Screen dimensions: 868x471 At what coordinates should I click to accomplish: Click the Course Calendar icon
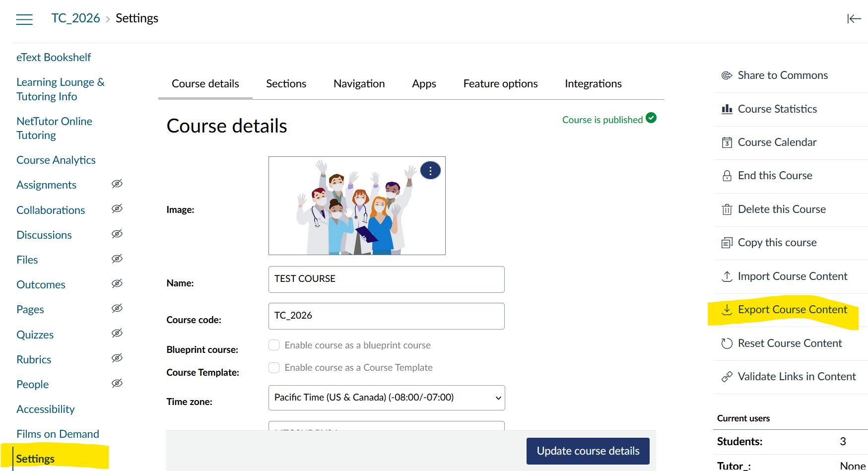point(727,142)
